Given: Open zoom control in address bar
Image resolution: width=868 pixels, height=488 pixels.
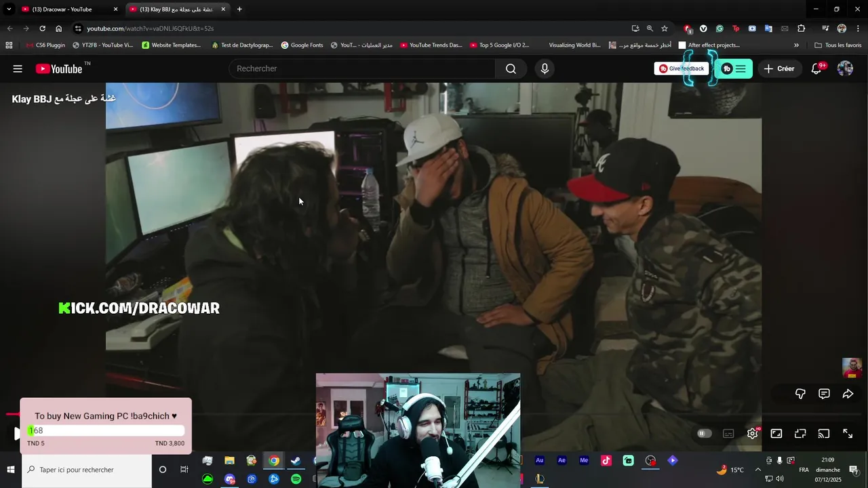Looking at the screenshot, I should click(650, 28).
